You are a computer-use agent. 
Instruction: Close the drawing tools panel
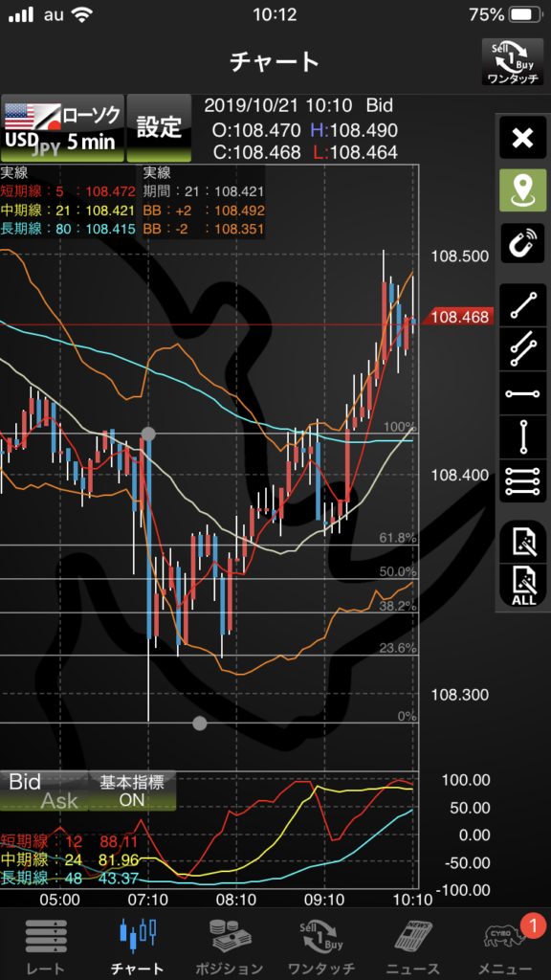[523, 138]
